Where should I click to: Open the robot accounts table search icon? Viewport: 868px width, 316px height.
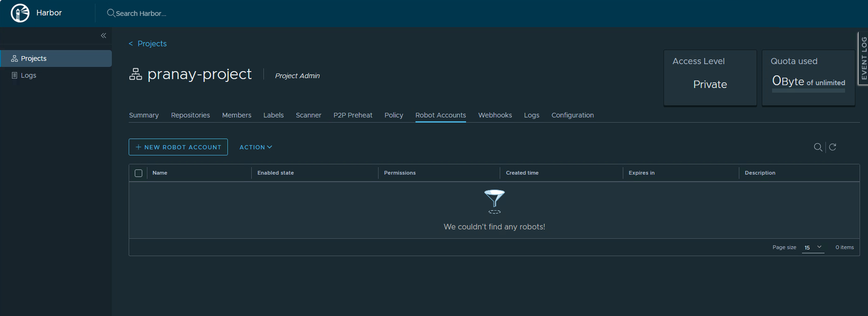pos(818,147)
